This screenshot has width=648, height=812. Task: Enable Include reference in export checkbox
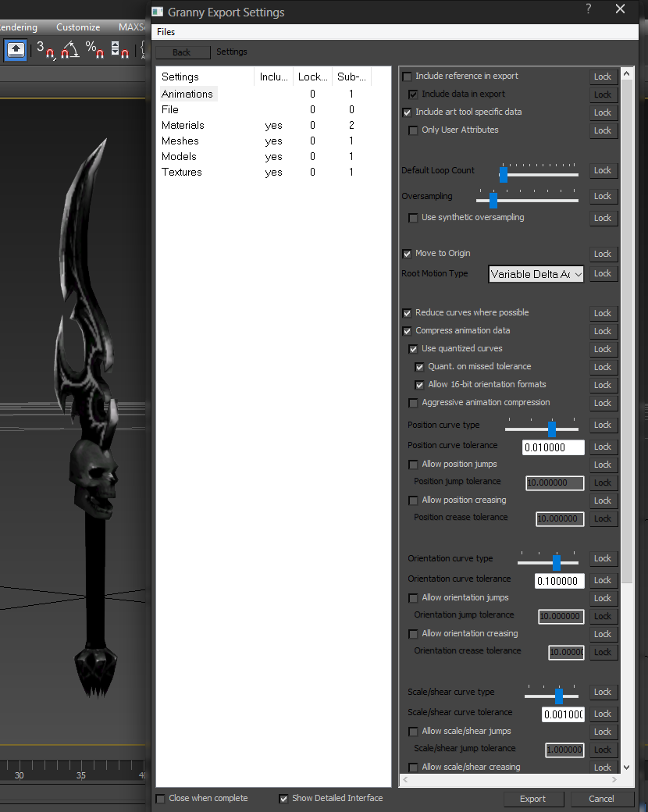pyautogui.click(x=407, y=77)
